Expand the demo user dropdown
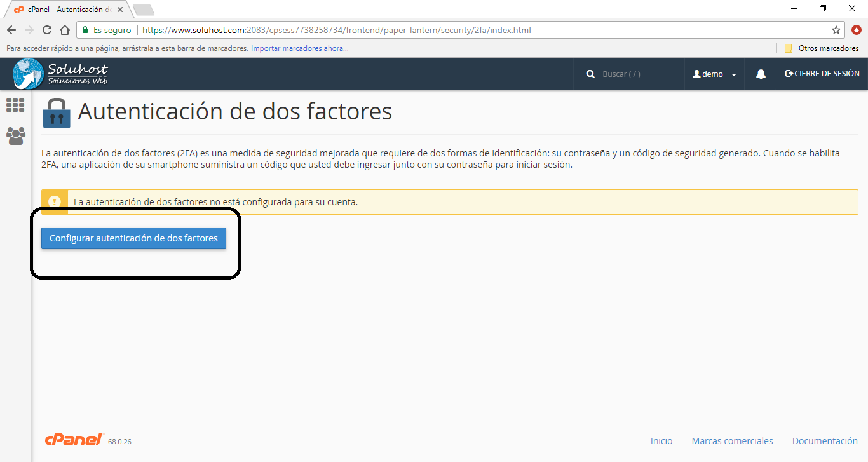868x462 pixels. click(715, 74)
